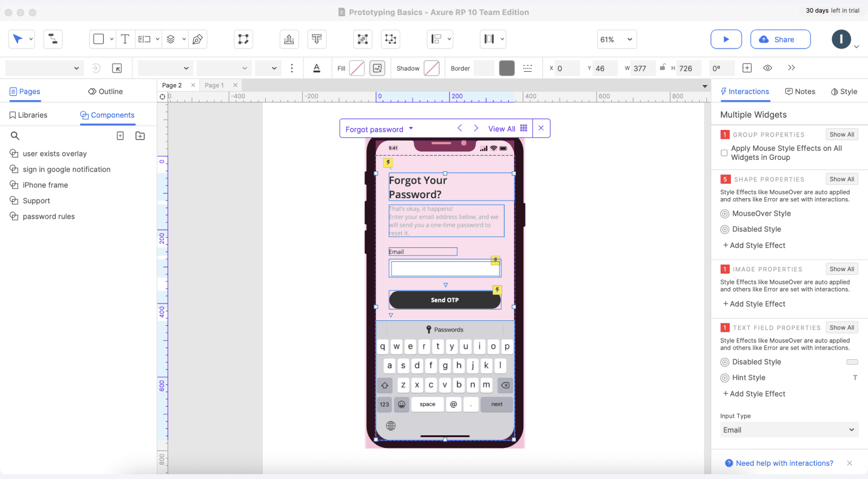This screenshot has width=868, height=479.
Task: Click Show All next to Shape Properties
Action: pos(842,178)
